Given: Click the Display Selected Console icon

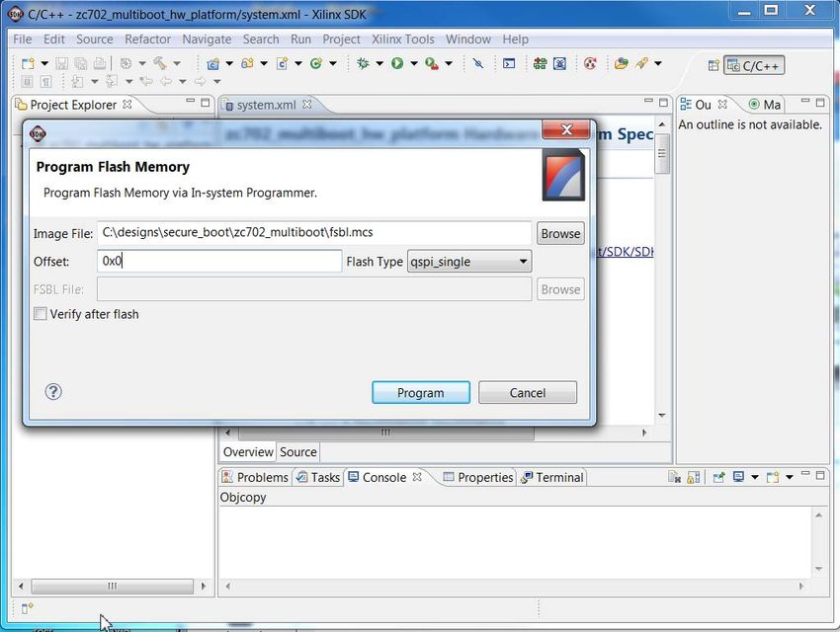Looking at the screenshot, I should coord(739,477).
